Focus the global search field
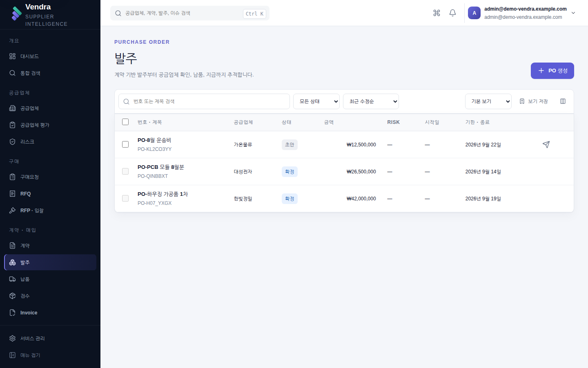Viewport: 588px width, 368px height. coord(190,13)
